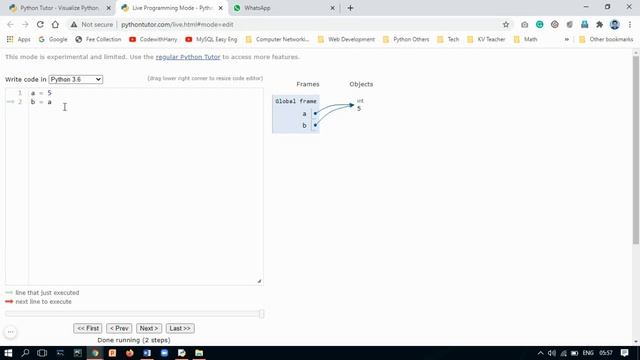Open Zoom from the taskbar
Viewport: 640px width, 360px height.
[x=164, y=353]
